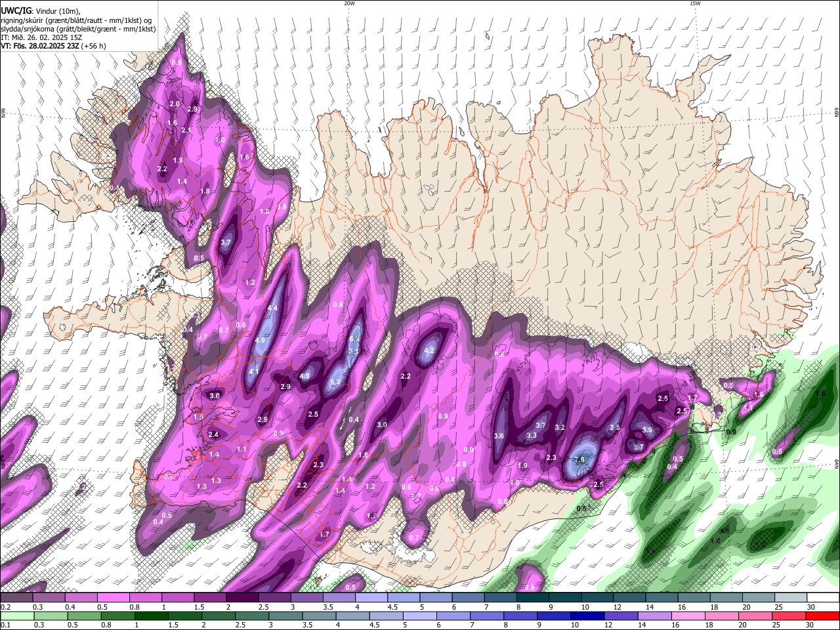Click the 'UWC/IG: Vindur (10m)' title line

coord(40,11)
